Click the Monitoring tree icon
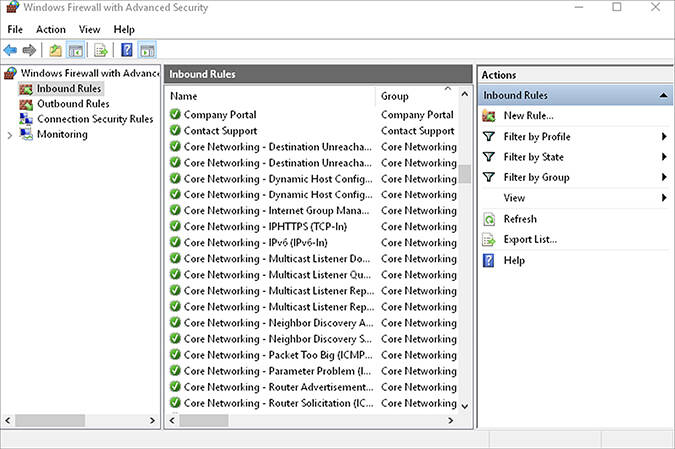 click(26, 134)
